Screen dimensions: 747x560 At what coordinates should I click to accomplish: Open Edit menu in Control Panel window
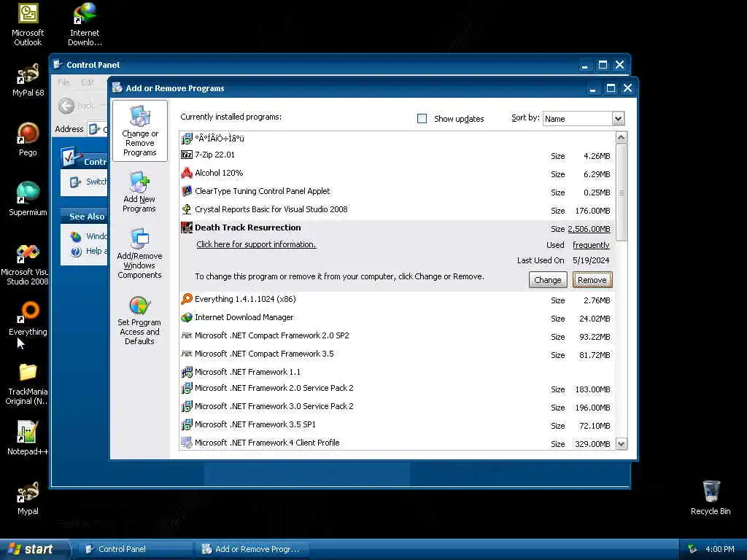pos(88,82)
